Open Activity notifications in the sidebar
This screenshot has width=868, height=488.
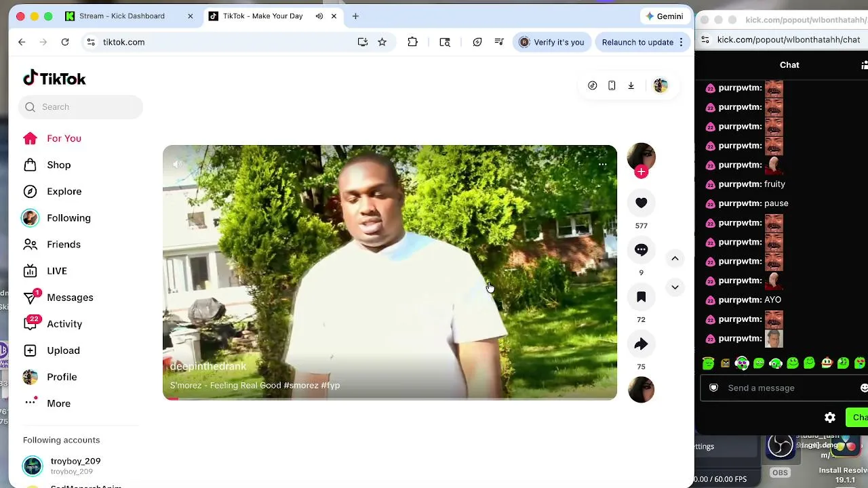tap(53, 324)
